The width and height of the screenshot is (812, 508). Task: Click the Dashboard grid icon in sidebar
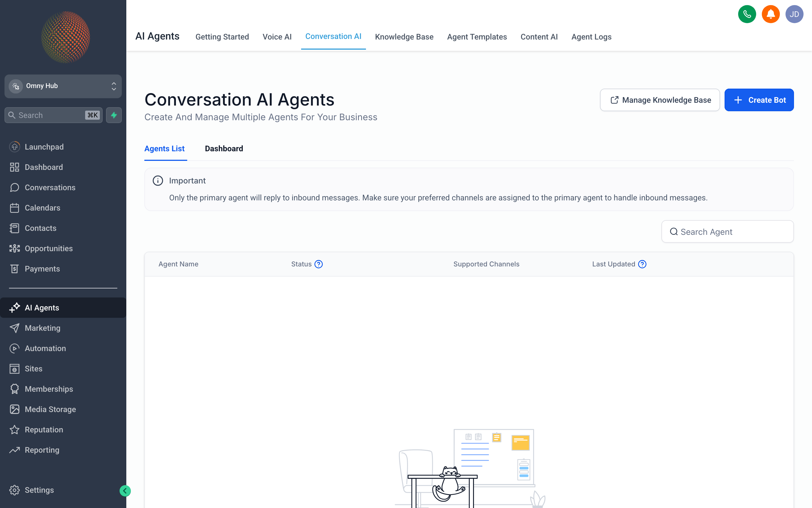click(14, 167)
